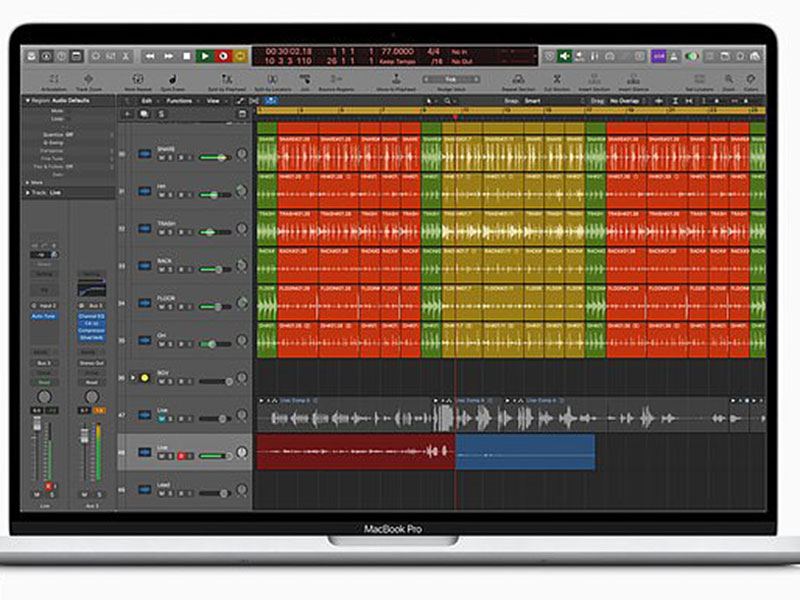Click the Bounce Regions toolbar icon
Viewport: 800px width, 600px height.
336,81
